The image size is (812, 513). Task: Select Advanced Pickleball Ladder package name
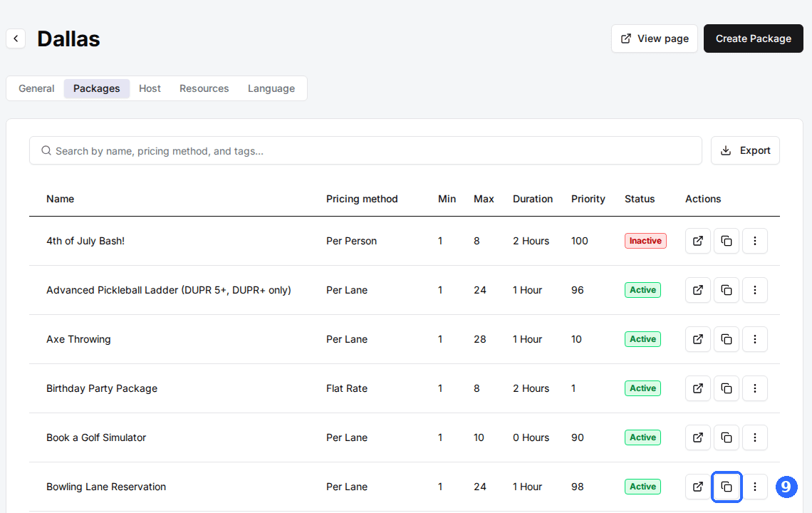[x=168, y=290]
